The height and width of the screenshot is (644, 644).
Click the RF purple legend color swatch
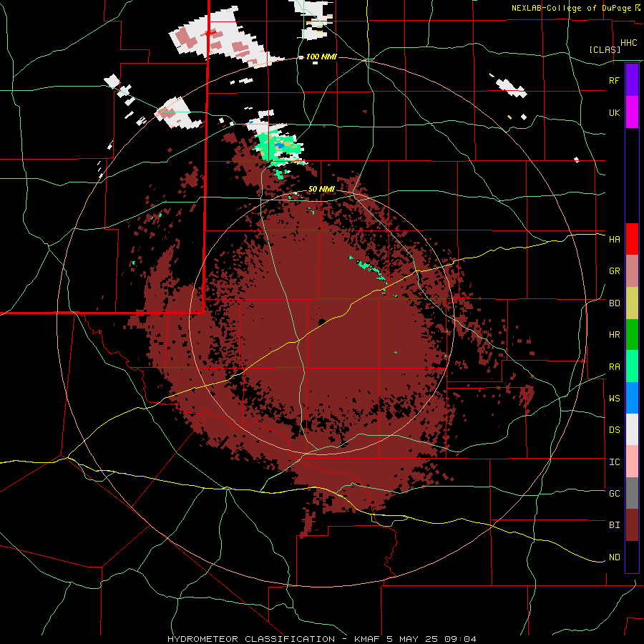pyautogui.click(x=632, y=80)
